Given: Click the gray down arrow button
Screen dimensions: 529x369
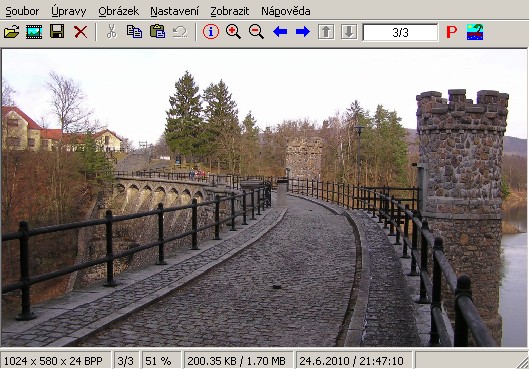Looking at the screenshot, I should pos(349,32).
